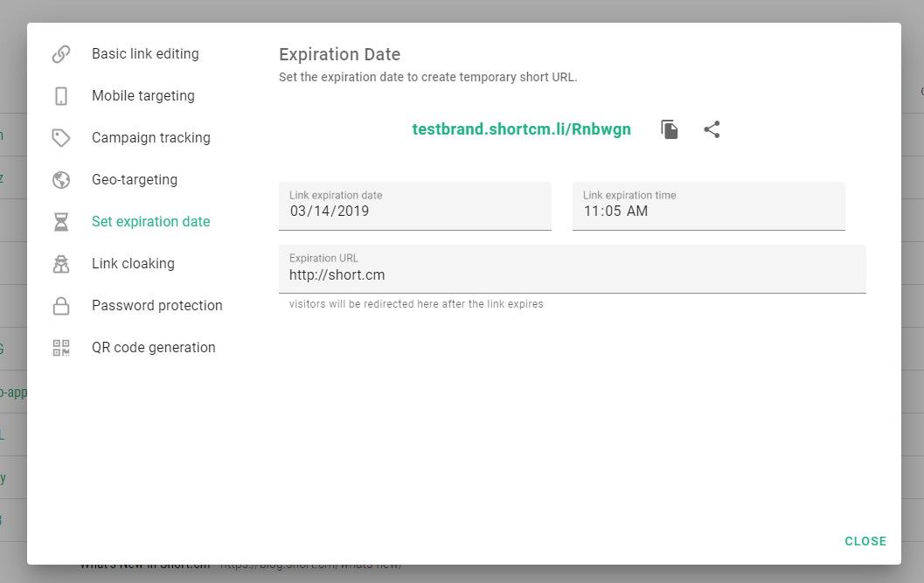The width and height of the screenshot is (924, 583).
Task: Open Basic link editing section
Action: point(145,53)
